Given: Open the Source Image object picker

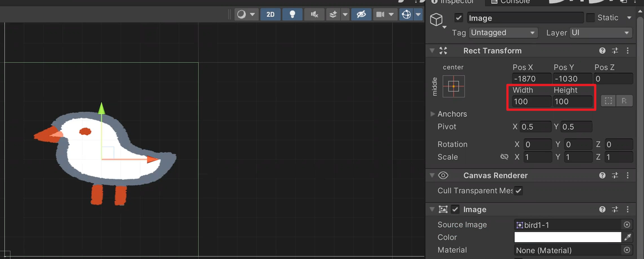Looking at the screenshot, I should coord(627,225).
